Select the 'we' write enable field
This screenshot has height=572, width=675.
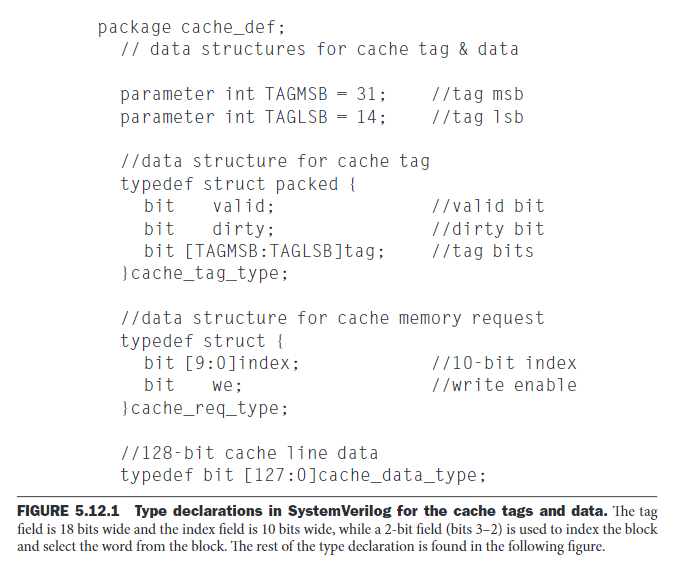(223, 386)
